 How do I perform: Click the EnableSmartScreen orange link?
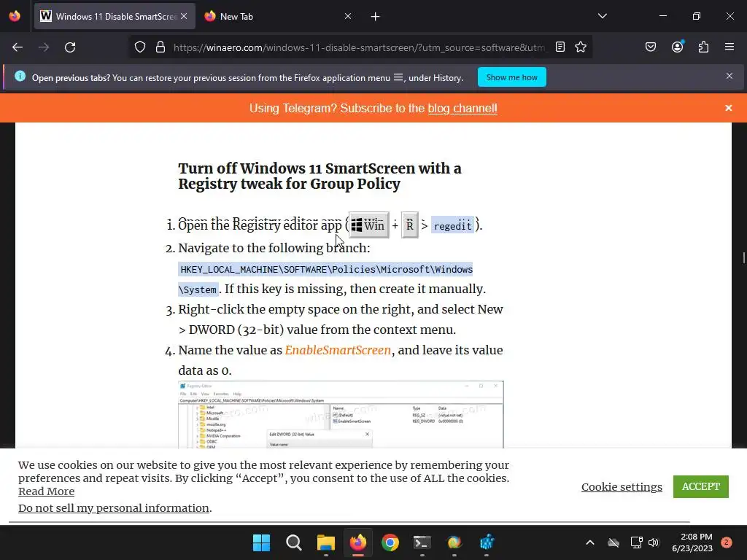pos(338,351)
